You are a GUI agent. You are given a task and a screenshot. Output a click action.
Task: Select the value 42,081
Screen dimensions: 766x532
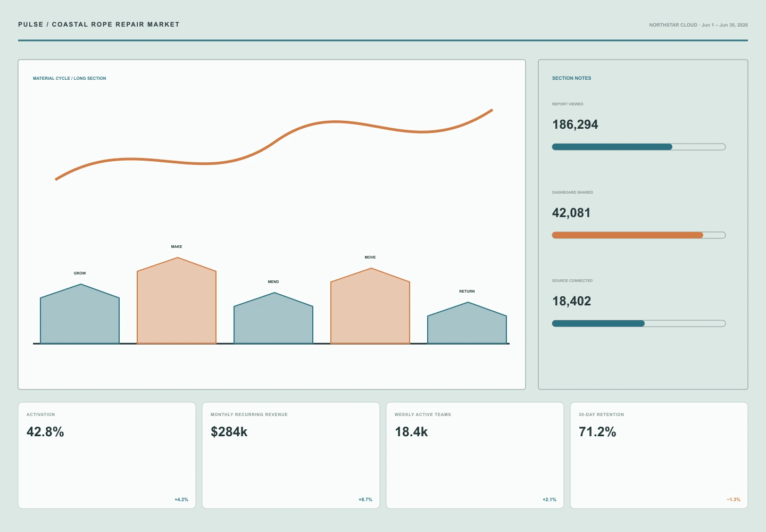(571, 213)
